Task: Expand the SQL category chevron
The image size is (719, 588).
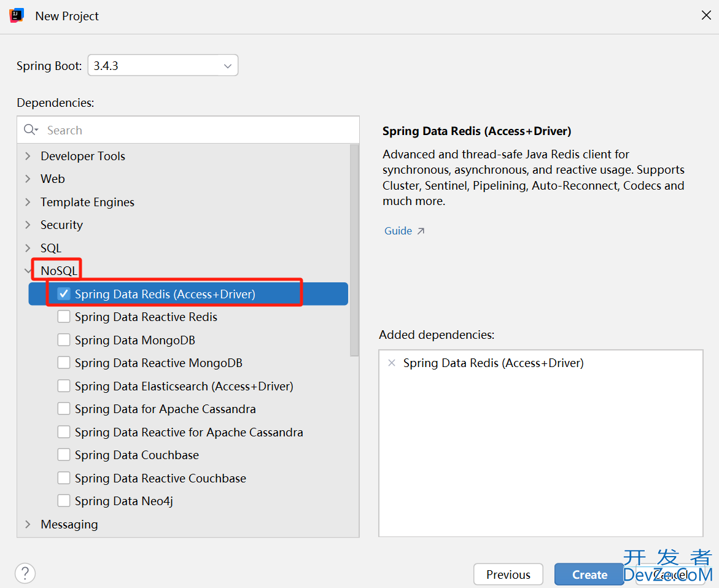Action: [28, 248]
